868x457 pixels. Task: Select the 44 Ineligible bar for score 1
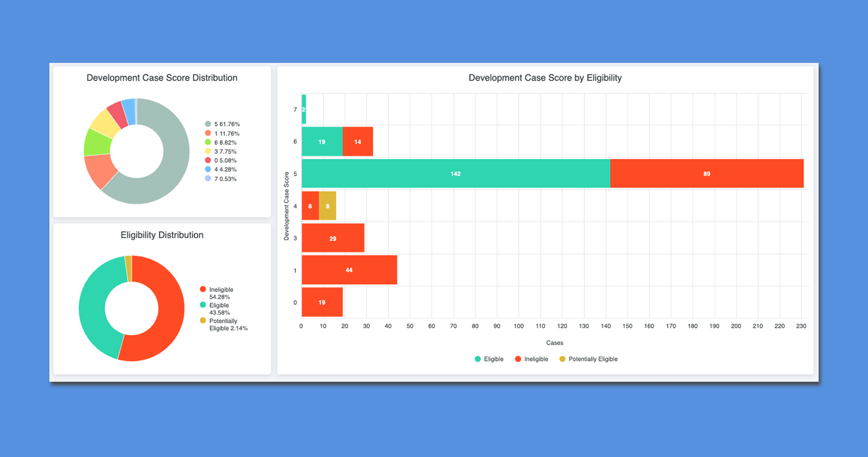point(349,270)
